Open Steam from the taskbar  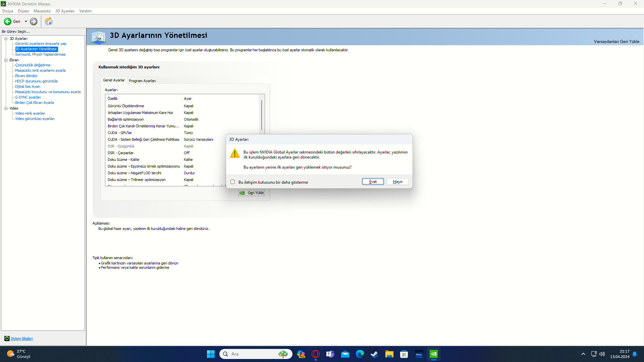click(x=374, y=354)
